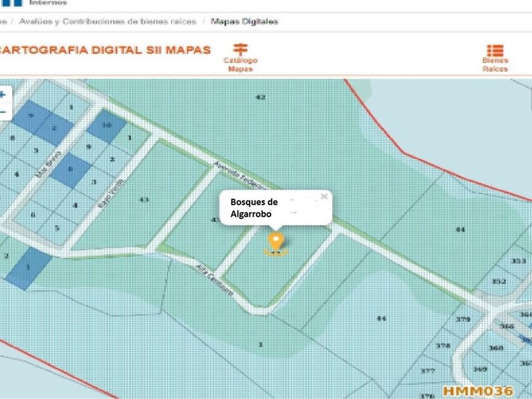Select parcel 378 on the map
This screenshot has height=399, width=532.
click(443, 346)
